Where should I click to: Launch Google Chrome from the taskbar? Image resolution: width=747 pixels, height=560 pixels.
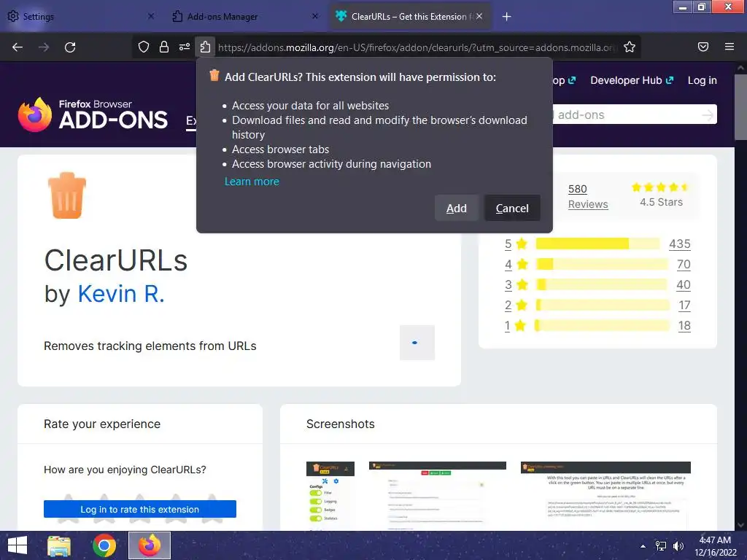(x=104, y=545)
